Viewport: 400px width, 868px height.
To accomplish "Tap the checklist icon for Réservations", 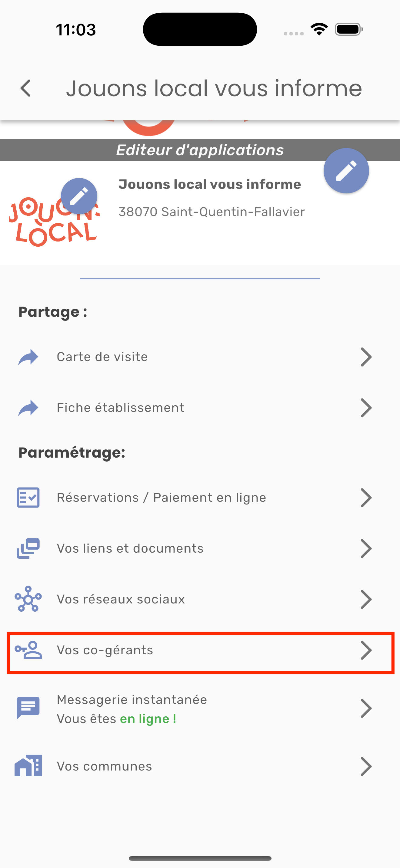I will pos(28,497).
